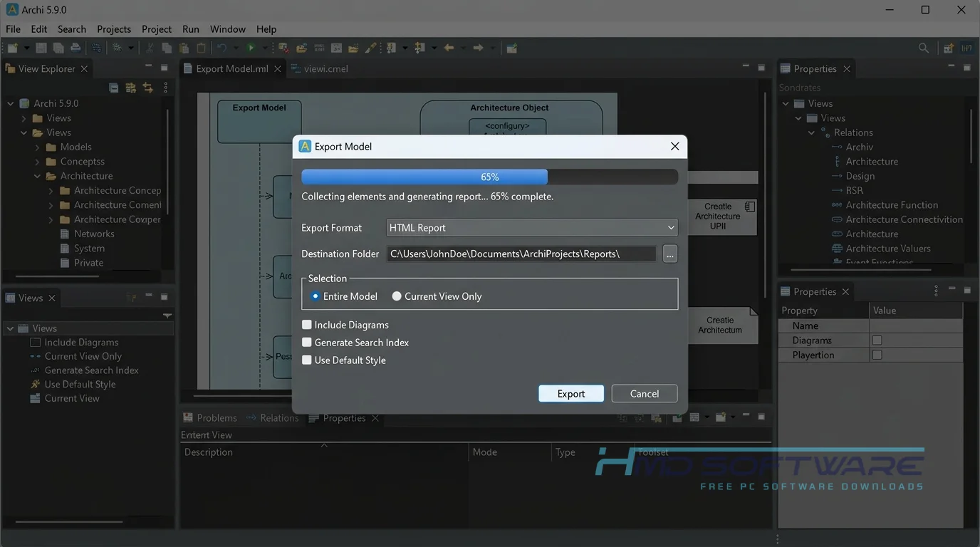Screen dimensions: 980x547
Task: Click the Mode column header
Action: pos(485,452)
